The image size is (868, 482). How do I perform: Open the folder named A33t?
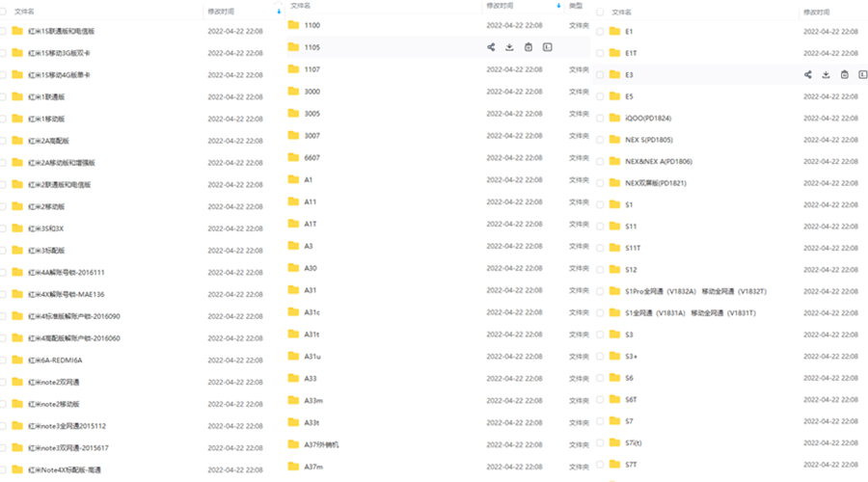pyautogui.click(x=312, y=422)
